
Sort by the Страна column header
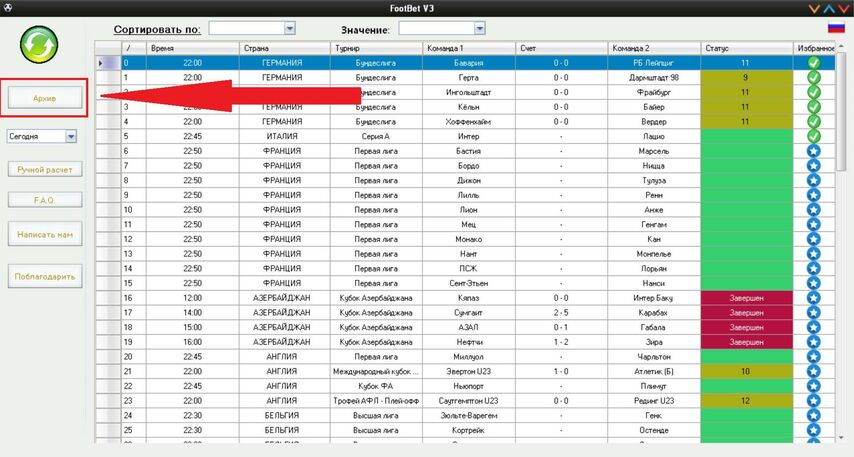284,48
